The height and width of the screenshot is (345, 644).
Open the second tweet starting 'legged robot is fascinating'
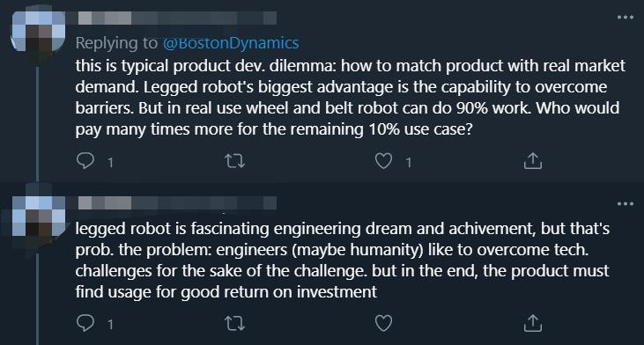click(x=343, y=261)
